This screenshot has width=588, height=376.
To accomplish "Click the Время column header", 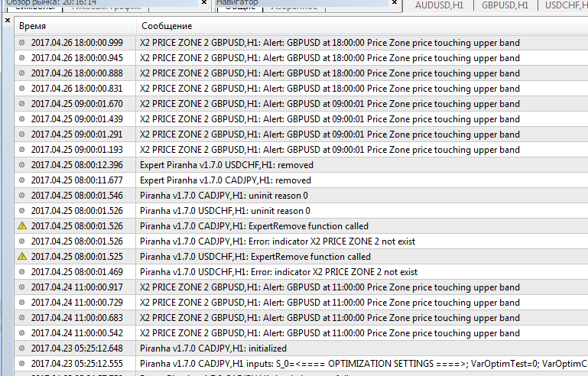I will [76, 26].
